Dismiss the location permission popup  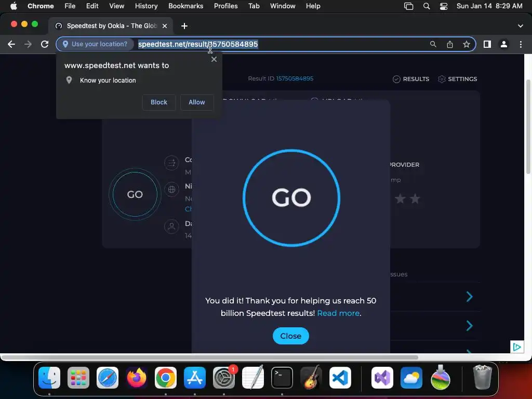coord(214,59)
